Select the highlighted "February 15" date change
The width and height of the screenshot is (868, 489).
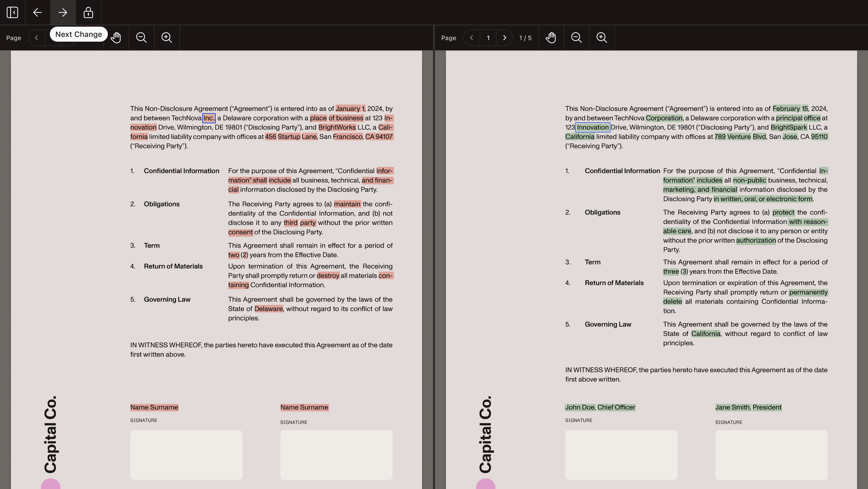791,108
